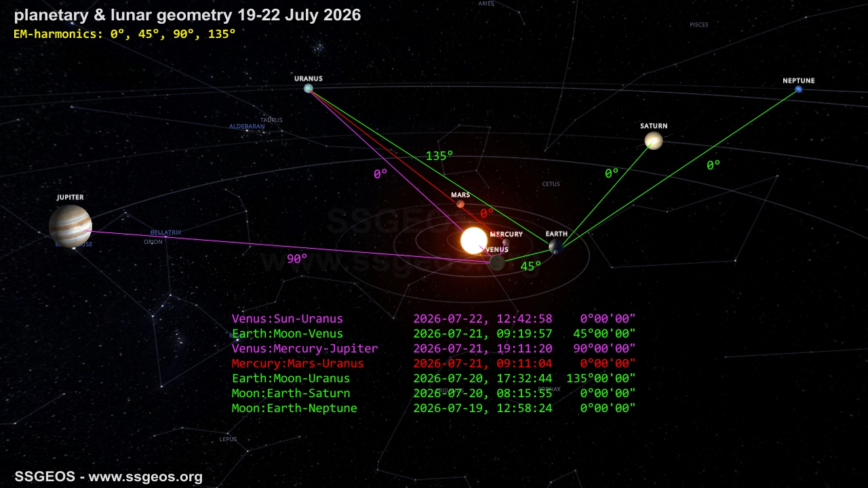Screen dimensions: 868x488
Task: Select the EARTH label
Action: tap(557, 234)
